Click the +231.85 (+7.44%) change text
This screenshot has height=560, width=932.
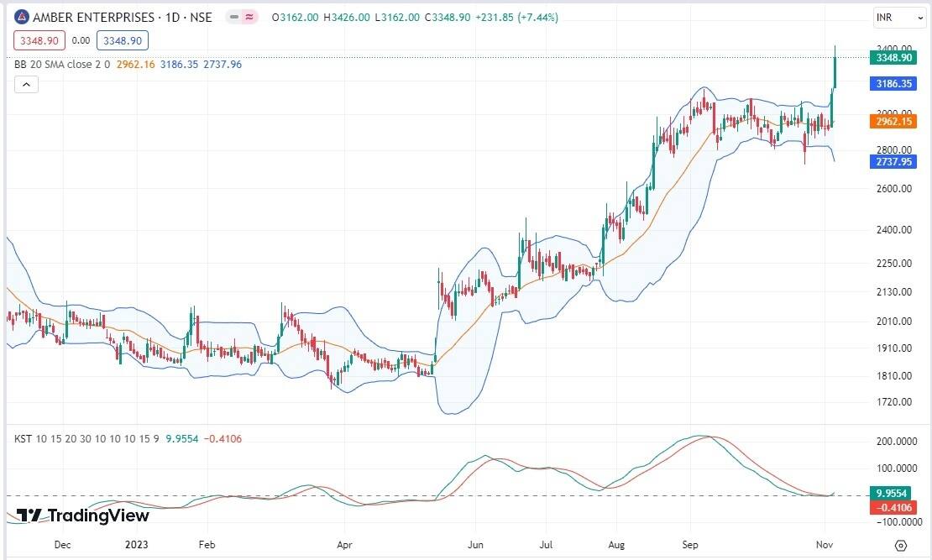[x=516, y=18]
